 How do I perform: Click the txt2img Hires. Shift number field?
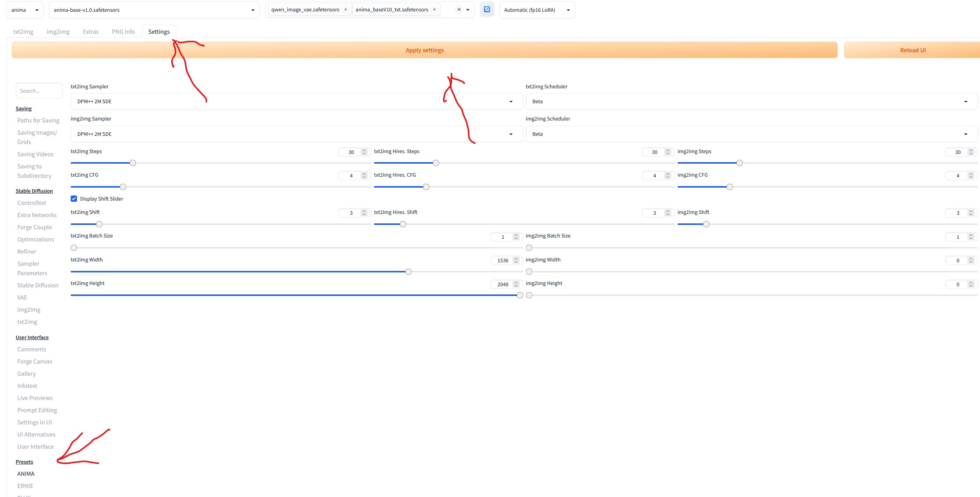click(x=658, y=213)
